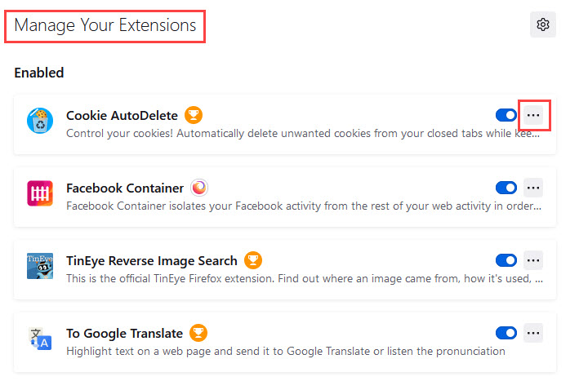Open the Facebook Container three-dot menu

point(533,188)
